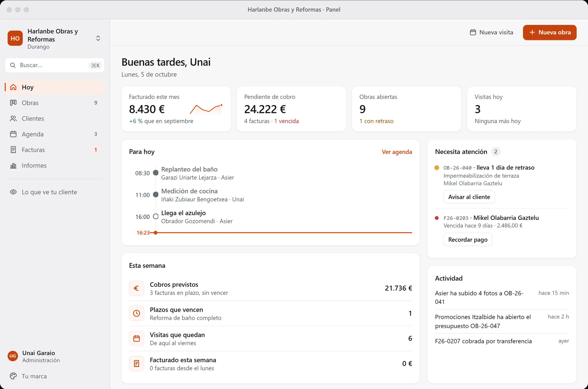Click the magnifier icon in search box
The image size is (588, 389).
pos(13,65)
